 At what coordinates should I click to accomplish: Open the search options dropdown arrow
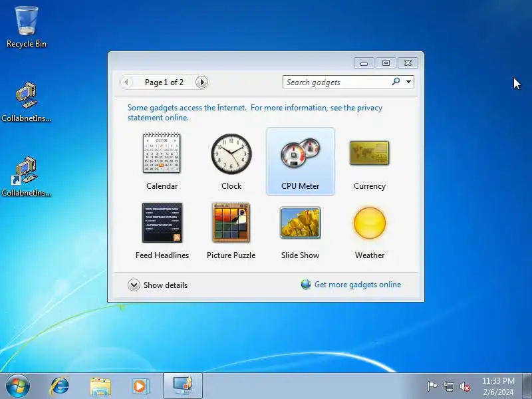tap(409, 82)
